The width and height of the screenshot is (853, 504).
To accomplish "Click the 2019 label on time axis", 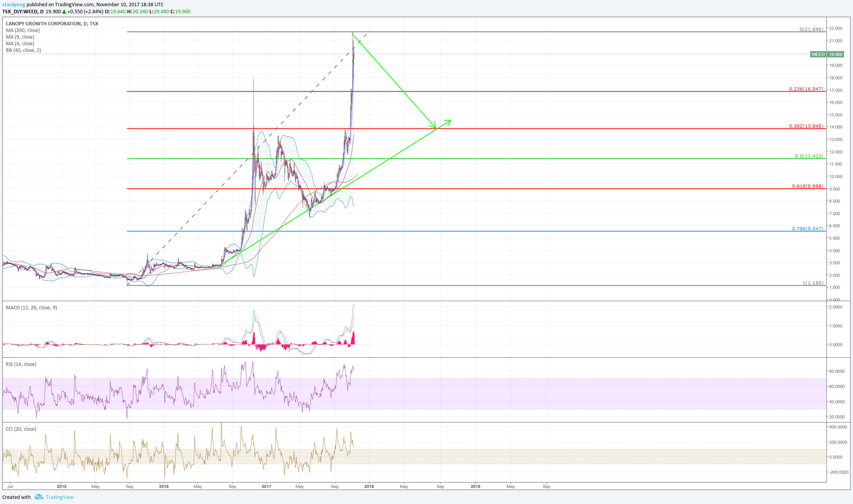I will [x=475, y=486].
